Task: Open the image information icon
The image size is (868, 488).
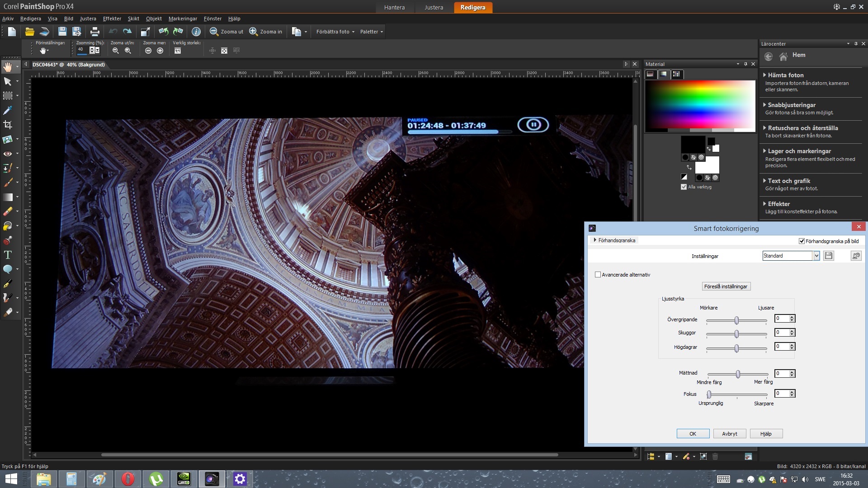Action: (x=196, y=32)
